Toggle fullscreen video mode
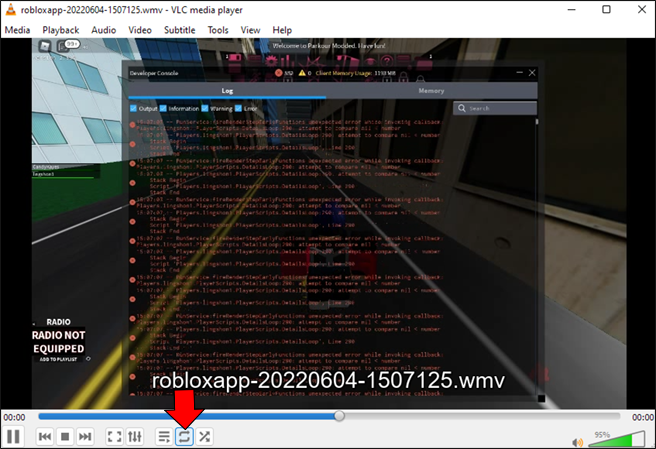 tap(114, 436)
